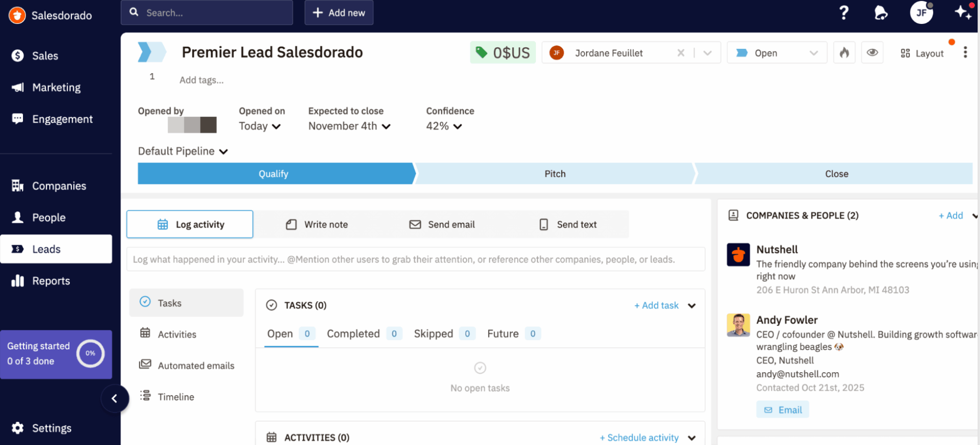Open the notifications bell icon
The image size is (980, 445).
click(x=880, y=13)
